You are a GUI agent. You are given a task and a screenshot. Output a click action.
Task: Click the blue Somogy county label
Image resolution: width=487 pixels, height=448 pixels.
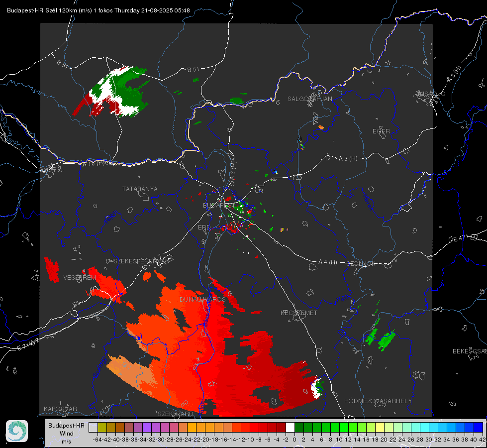point(100,367)
